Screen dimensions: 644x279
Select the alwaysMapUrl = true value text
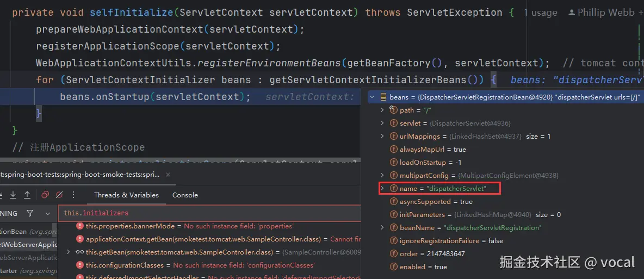[433, 150]
